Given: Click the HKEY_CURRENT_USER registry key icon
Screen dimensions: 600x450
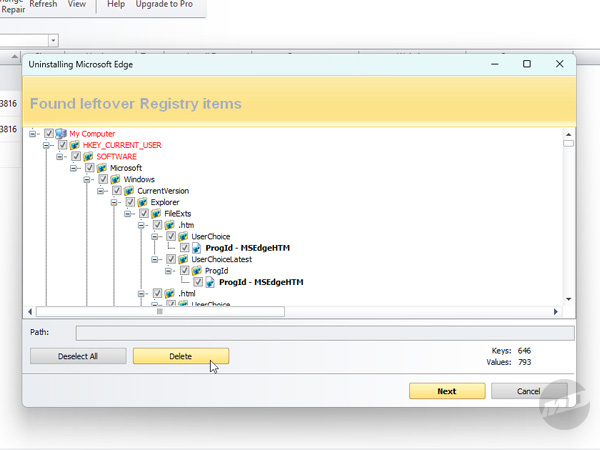Looking at the screenshot, I should [74, 145].
